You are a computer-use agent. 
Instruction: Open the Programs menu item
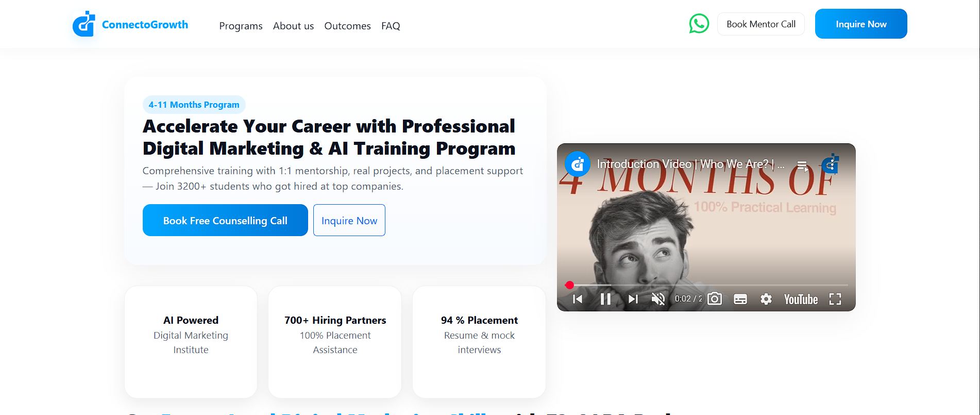coord(241,26)
